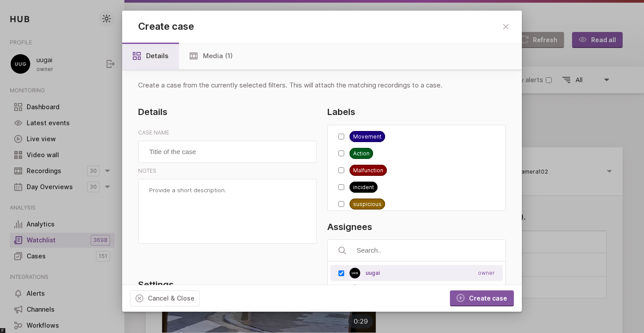The width and height of the screenshot is (644, 333).
Task: Switch to the Details tab
Action: [151, 56]
